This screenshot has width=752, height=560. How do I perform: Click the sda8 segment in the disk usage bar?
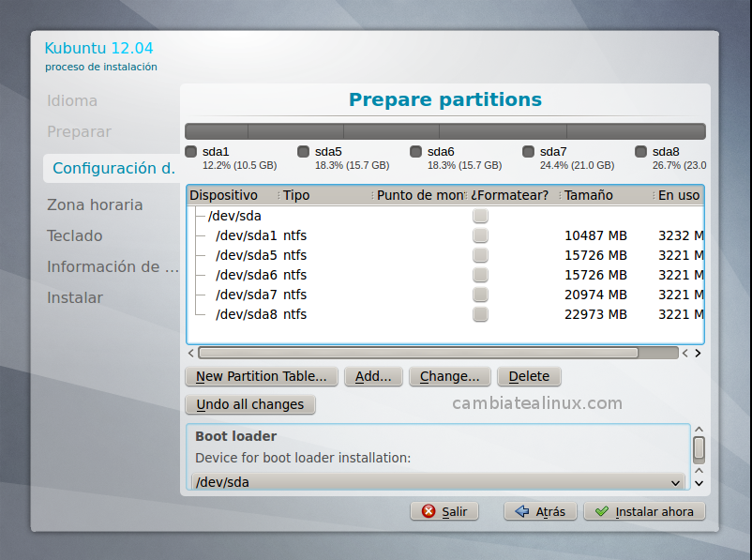636,131
